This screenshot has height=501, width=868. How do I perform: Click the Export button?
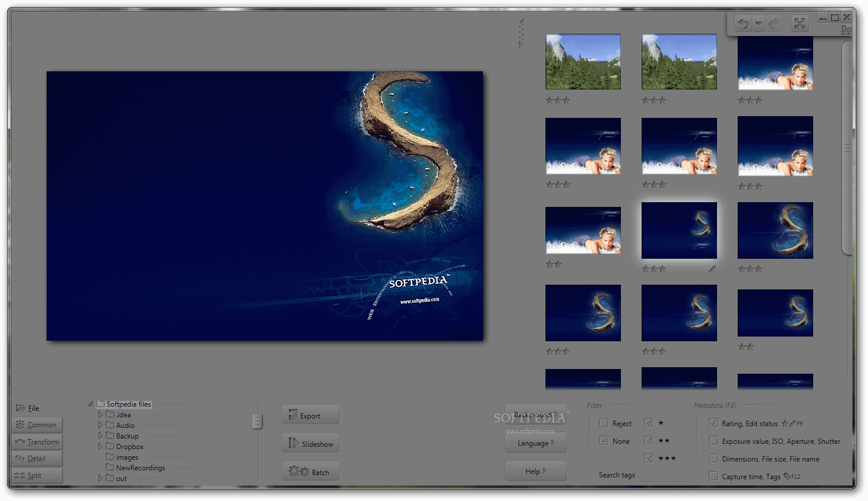point(310,415)
